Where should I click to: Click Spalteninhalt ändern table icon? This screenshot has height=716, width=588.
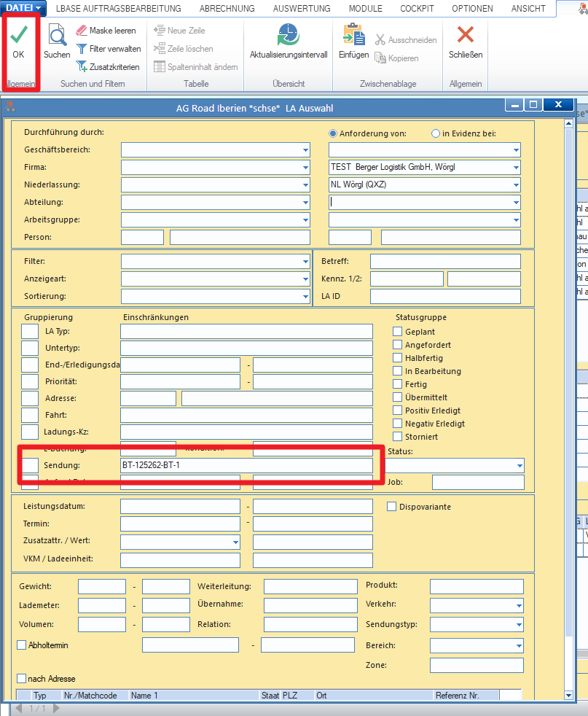159,66
